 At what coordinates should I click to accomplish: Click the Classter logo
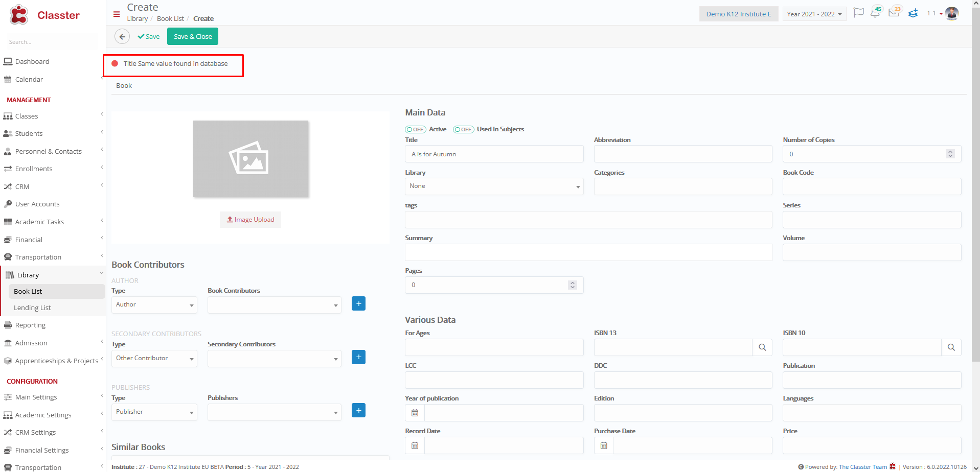coord(45,15)
